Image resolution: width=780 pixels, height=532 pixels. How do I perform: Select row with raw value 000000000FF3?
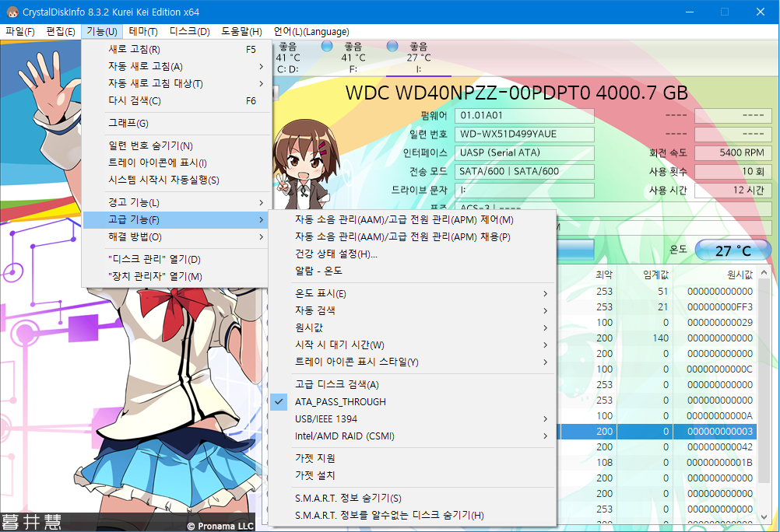tap(657, 307)
